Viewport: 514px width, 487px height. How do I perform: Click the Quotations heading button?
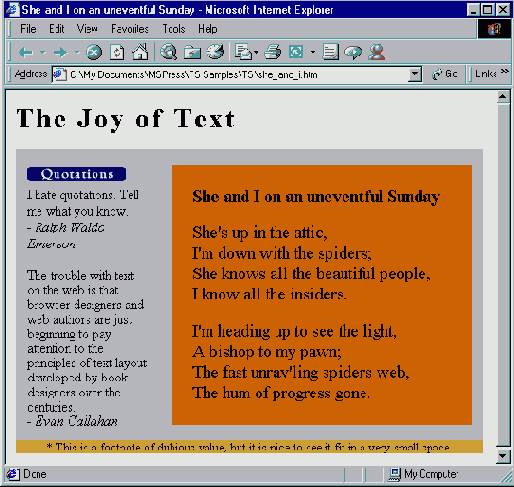point(76,174)
